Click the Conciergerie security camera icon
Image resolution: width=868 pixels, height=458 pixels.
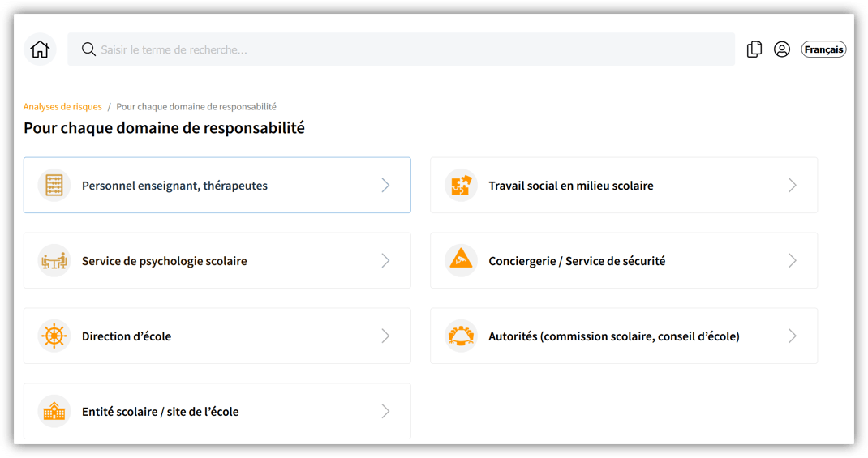(461, 261)
